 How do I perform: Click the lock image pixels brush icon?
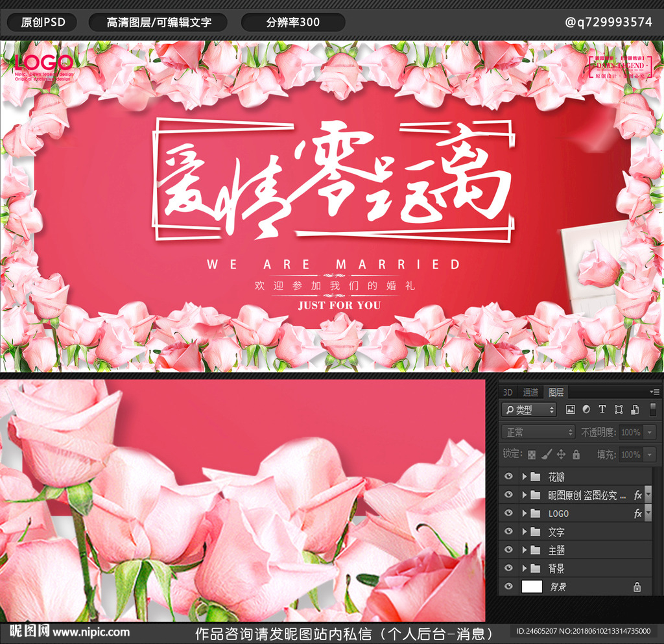click(547, 454)
